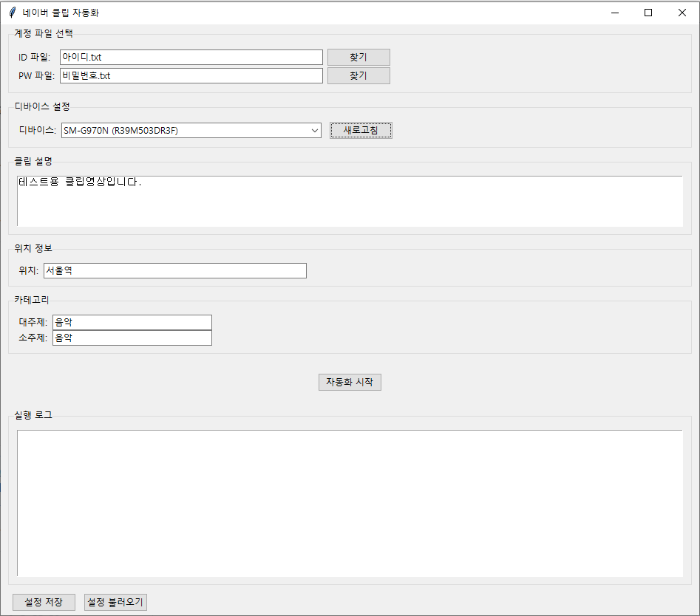This screenshot has height=616, width=700.
Task: Maximize the 네이버 클립 자동화 window
Action: pyautogui.click(x=648, y=13)
